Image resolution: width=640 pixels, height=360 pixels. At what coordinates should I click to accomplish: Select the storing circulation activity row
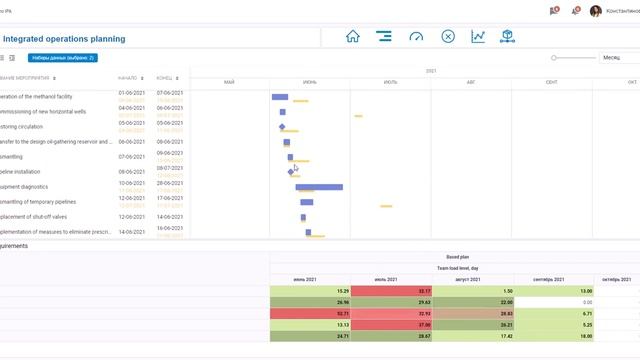point(94,127)
